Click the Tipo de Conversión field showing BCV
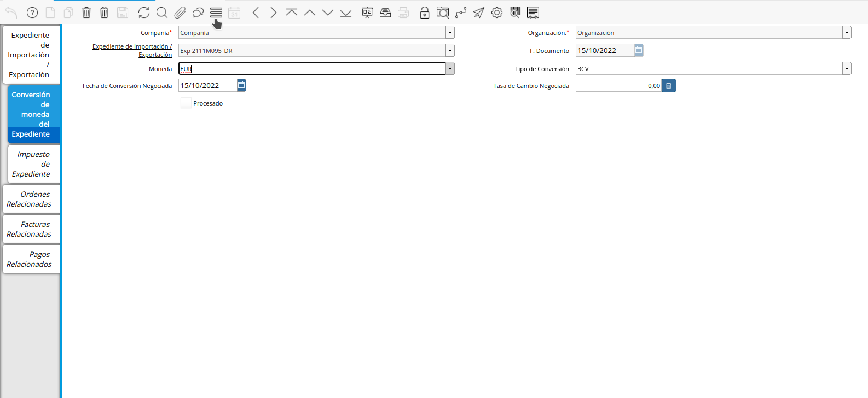This screenshot has height=398, width=868. click(709, 69)
